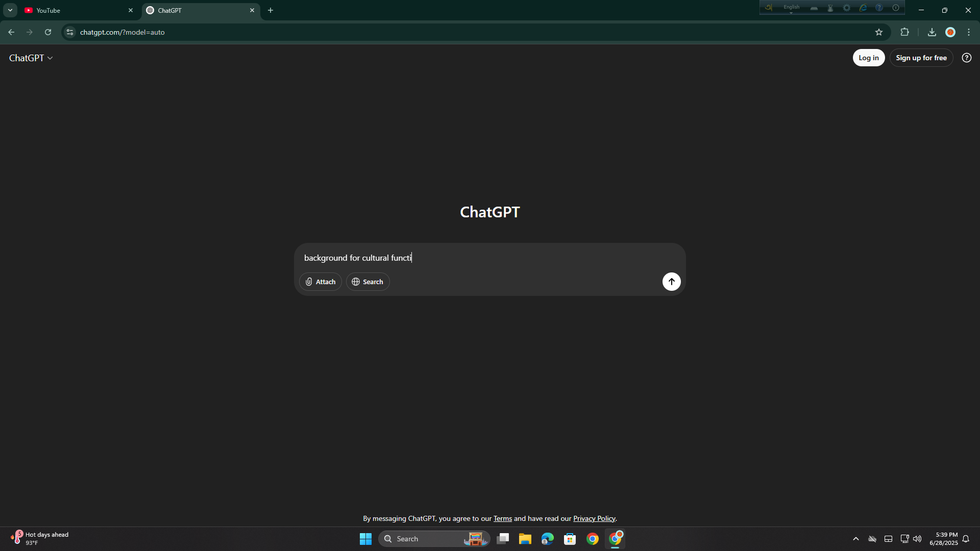980x551 pixels.
Task: Open Microsoft Edge from the taskbar
Action: [548, 539]
